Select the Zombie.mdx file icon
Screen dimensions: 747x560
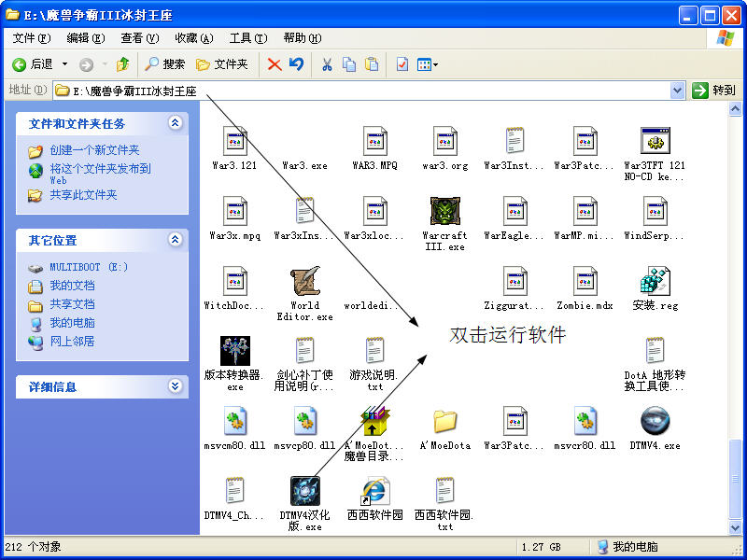click(585, 281)
